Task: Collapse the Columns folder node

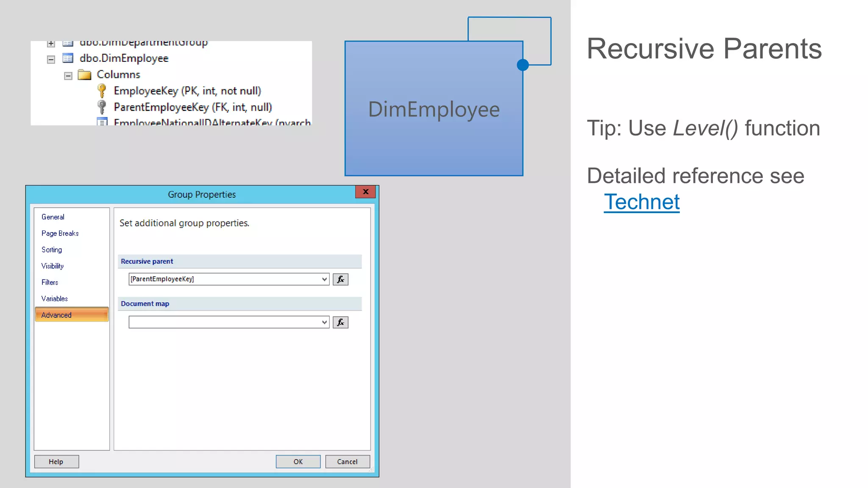Action: (x=68, y=76)
